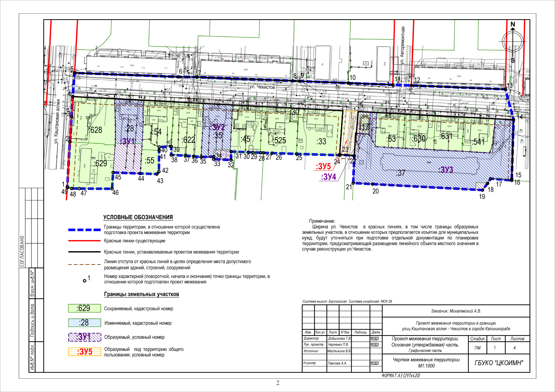
Task: Click the ул. Чекистов street label
Action: pos(262,87)
